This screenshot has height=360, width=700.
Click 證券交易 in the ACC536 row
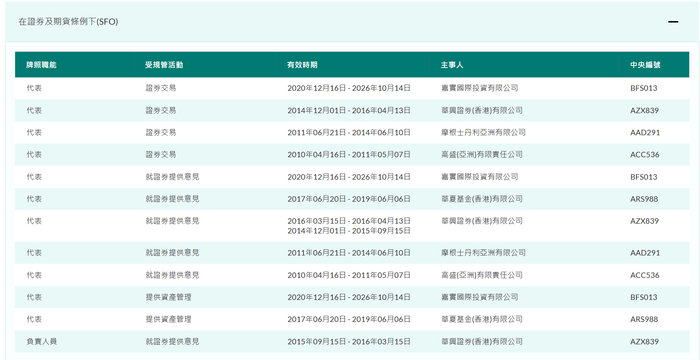[161, 155]
